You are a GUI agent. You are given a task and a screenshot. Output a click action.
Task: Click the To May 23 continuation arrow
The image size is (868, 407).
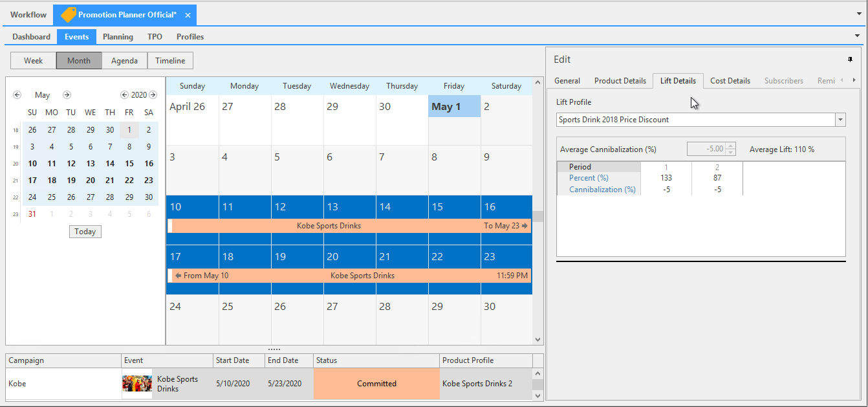pyautogui.click(x=525, y=226)
